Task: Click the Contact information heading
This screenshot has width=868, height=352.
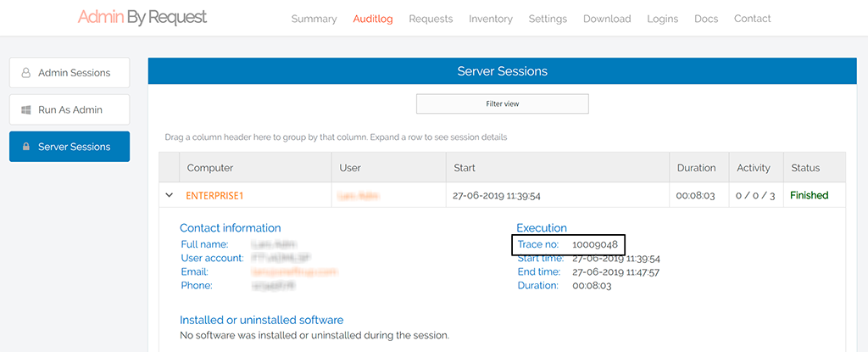Action: click(x=230, y=228)
